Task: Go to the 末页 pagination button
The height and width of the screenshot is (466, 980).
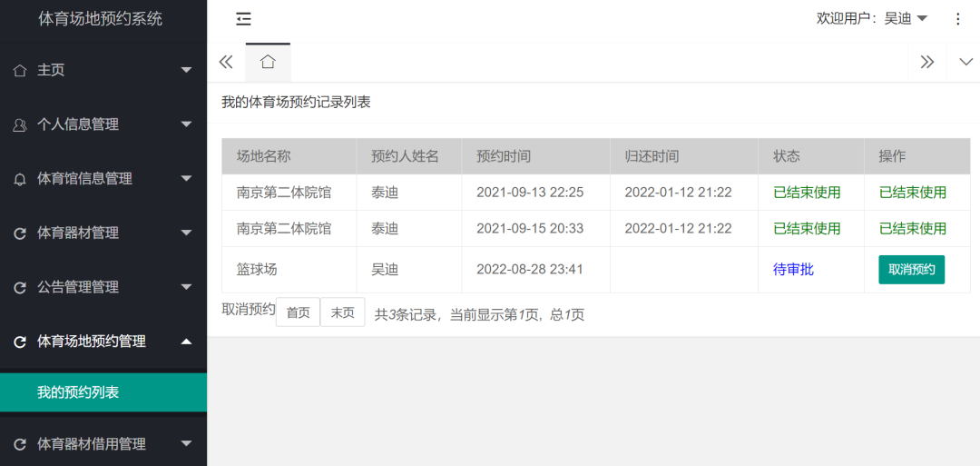Action: (x=342, y=312)
